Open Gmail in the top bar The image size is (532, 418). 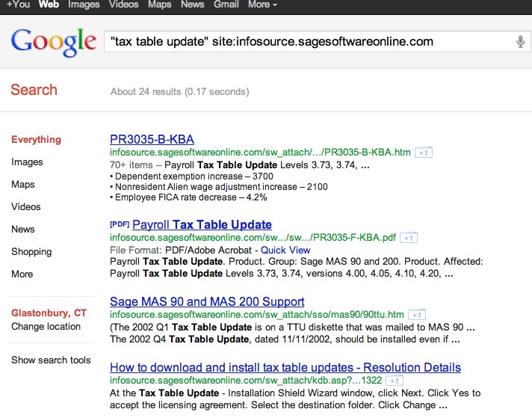226,4
